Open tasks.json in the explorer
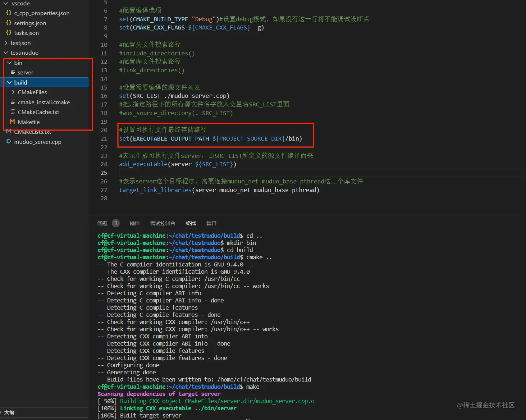Screen dimensions: 526x420 coord(27,33)
